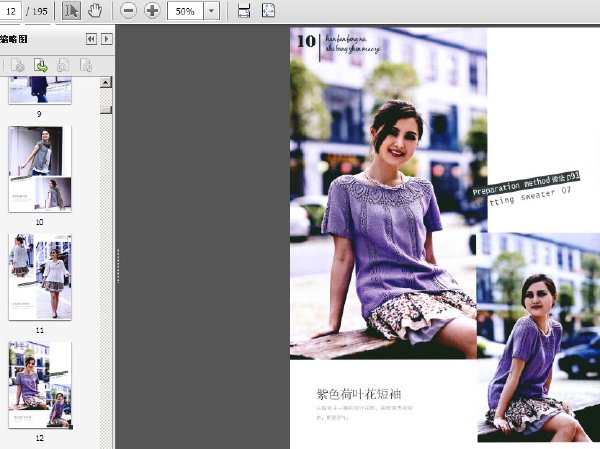This screenshot has height=449, width=600.
Task: Zoom in with the plus button
Action: 152,11
